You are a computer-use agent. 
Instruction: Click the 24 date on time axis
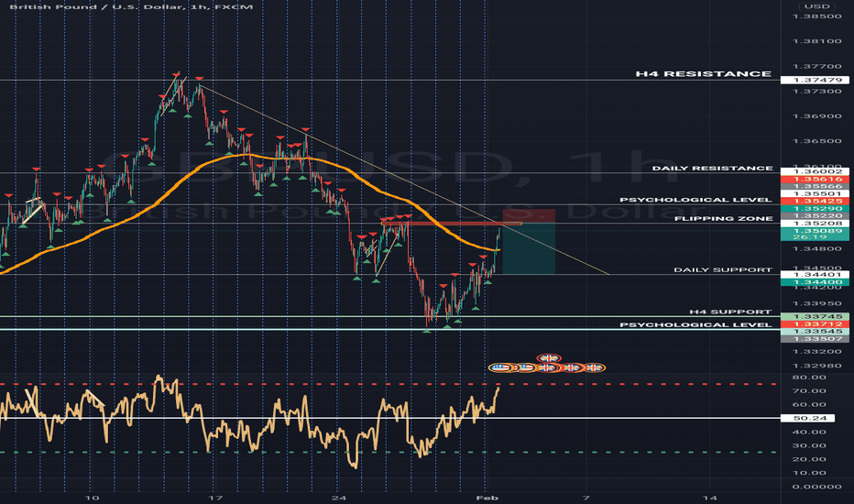(x=339, y=498)
